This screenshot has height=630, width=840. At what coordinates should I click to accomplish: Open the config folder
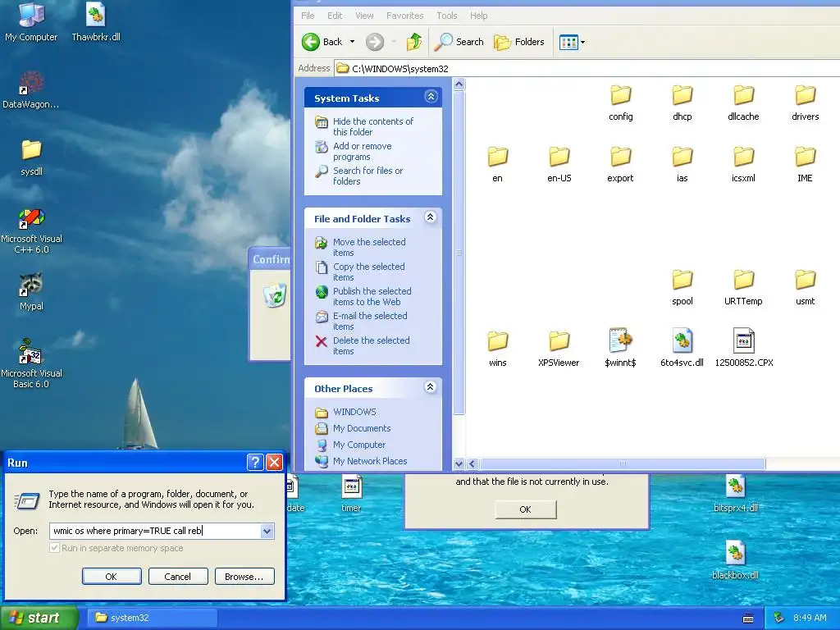coord(620,103)
